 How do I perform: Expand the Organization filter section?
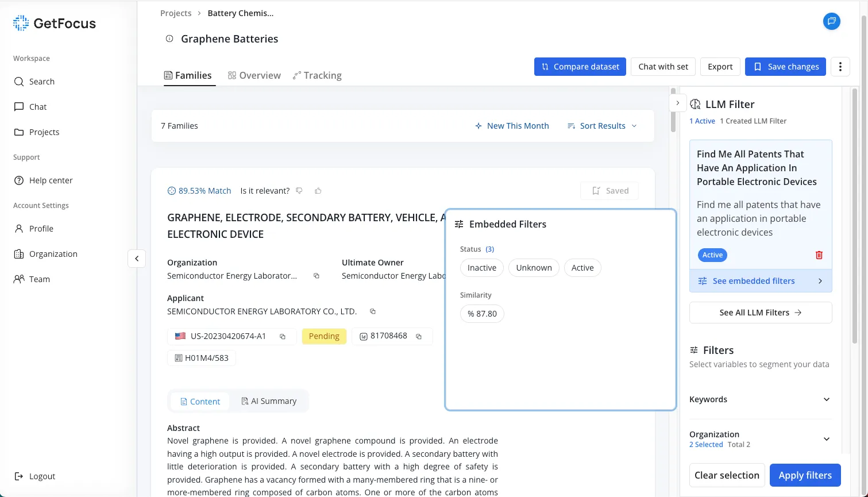pyautogui.click(x=761, y=439)
